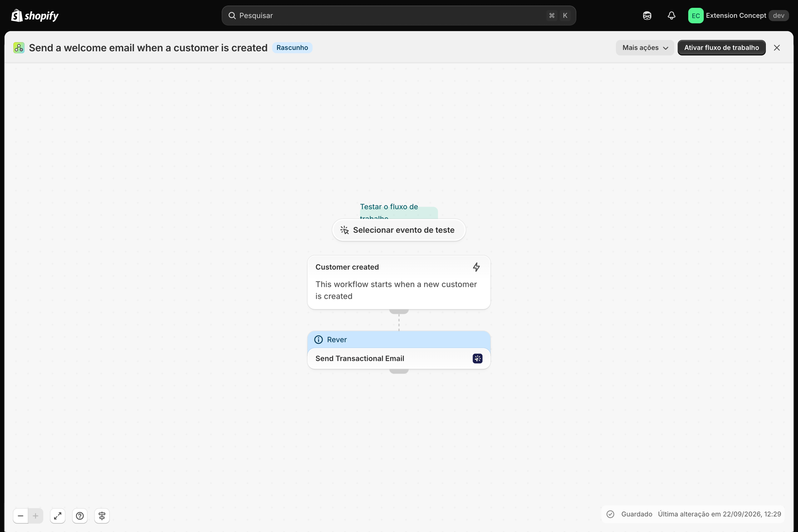Click the Rever info banner
Viewport: 798px width, 532px height.
(x=399, y=340)
